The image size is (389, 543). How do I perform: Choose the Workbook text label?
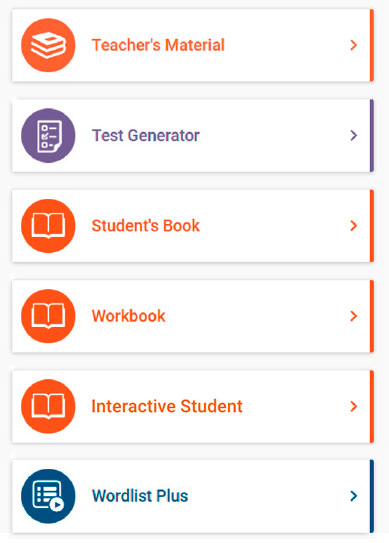pyautogui.click(x=129, y=316)
